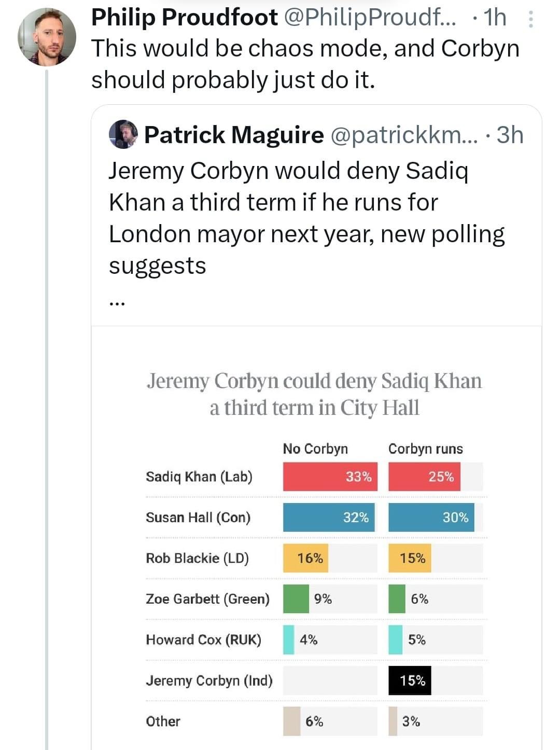Open Philip Proudfoot's profile picture
Screen dimensions: 560x750
pos(47,37)
